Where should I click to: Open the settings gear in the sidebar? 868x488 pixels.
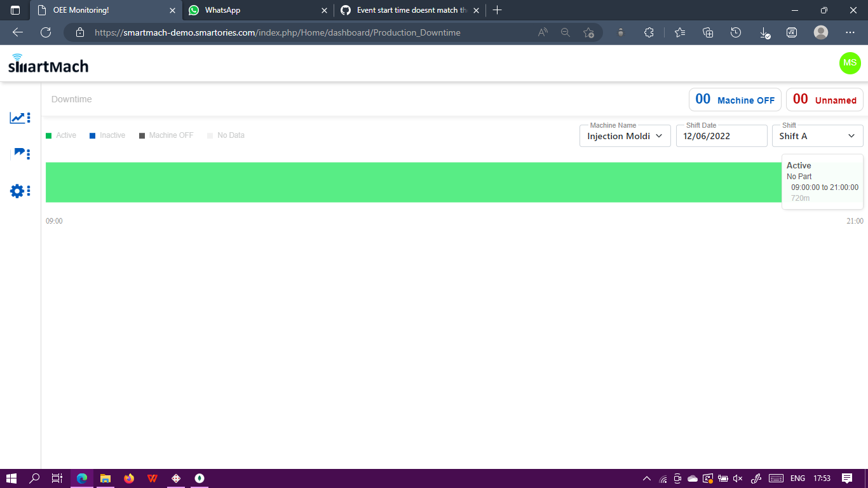17,191
